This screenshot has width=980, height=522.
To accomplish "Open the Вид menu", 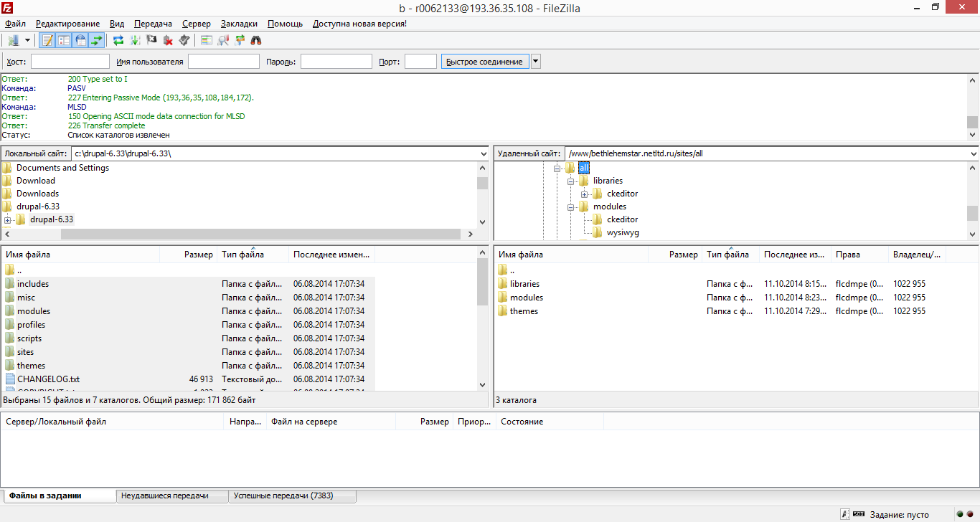I will coord(117,24).
